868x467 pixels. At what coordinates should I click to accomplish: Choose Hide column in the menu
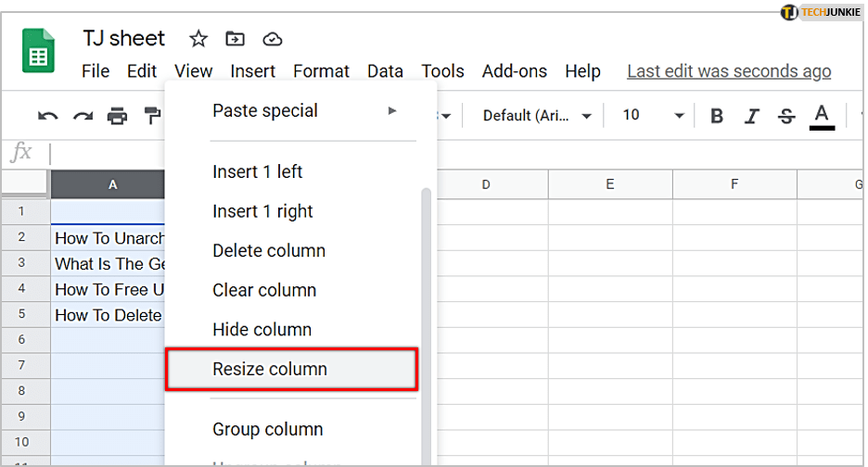(262, 330)
